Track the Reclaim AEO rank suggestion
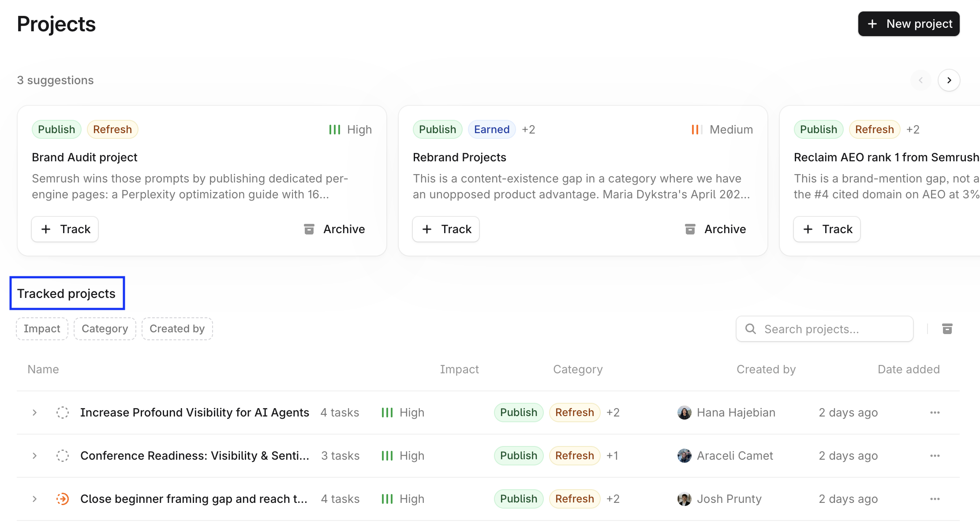The image size is (980, 528). click(x=827, y=229)
